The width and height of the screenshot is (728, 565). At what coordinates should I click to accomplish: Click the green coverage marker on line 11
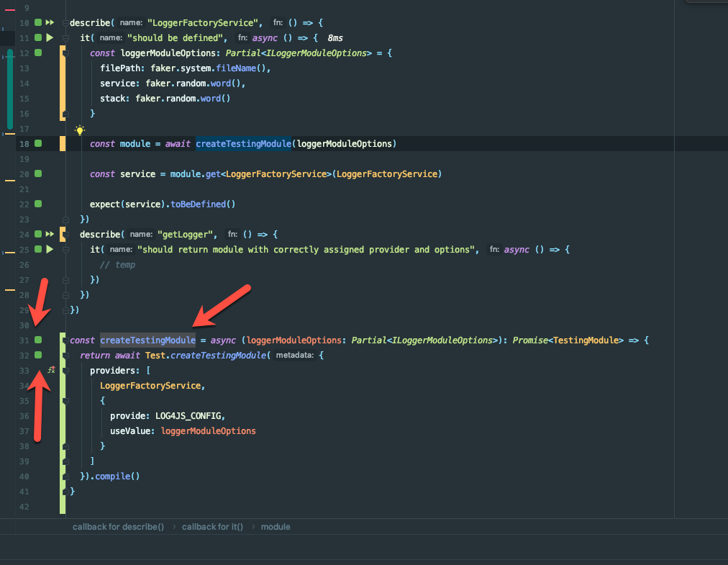[x=38, y=37]
